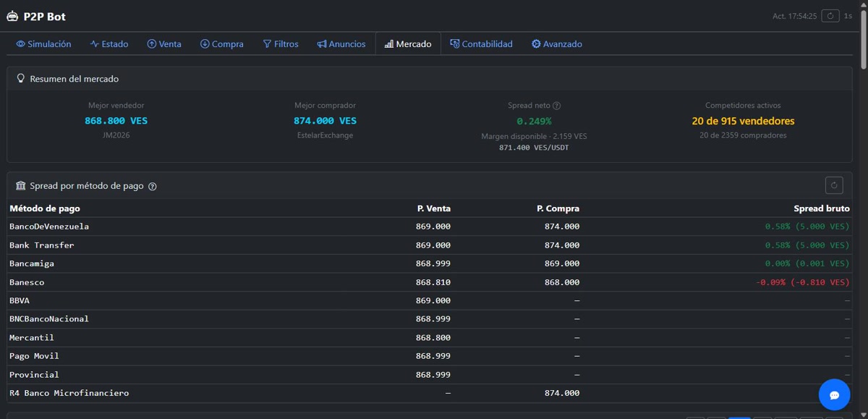Select the Mercado tab
868x419 pixels.
408,44
